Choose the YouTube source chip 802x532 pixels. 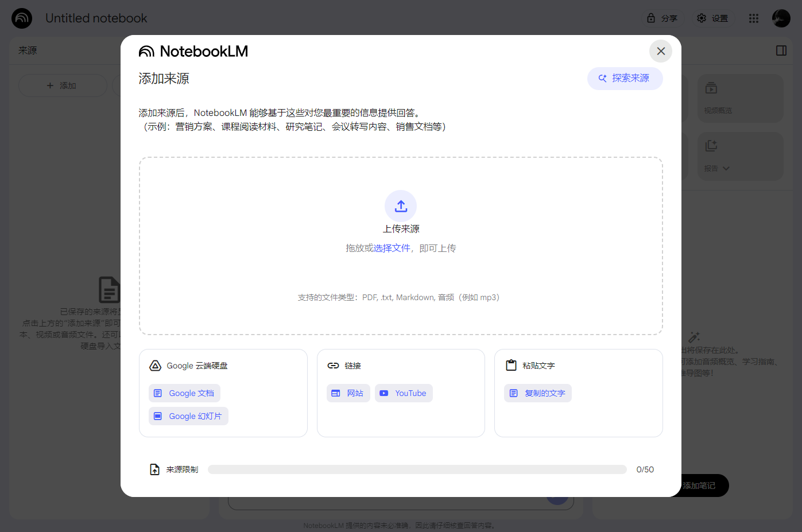404,393
